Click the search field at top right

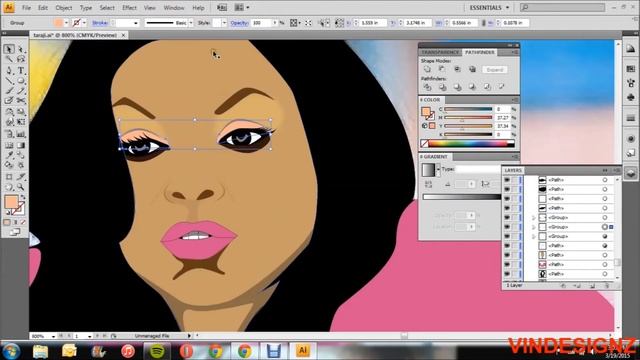click(563, 7)
